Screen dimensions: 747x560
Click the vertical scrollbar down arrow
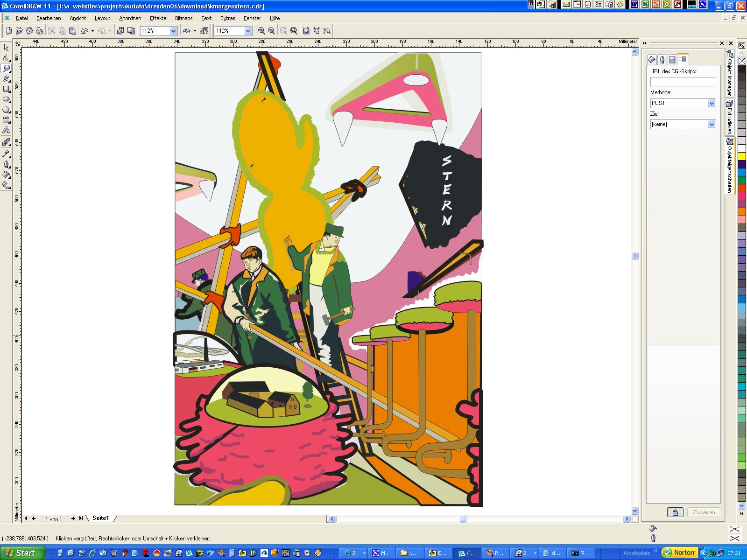click(x=634, y=511)
